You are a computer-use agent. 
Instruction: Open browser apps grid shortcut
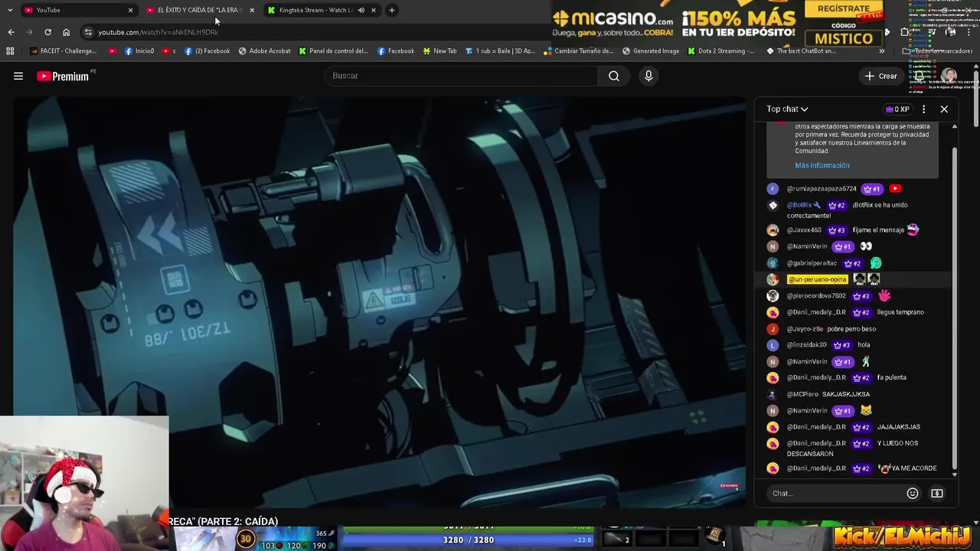tap(10, 51)
